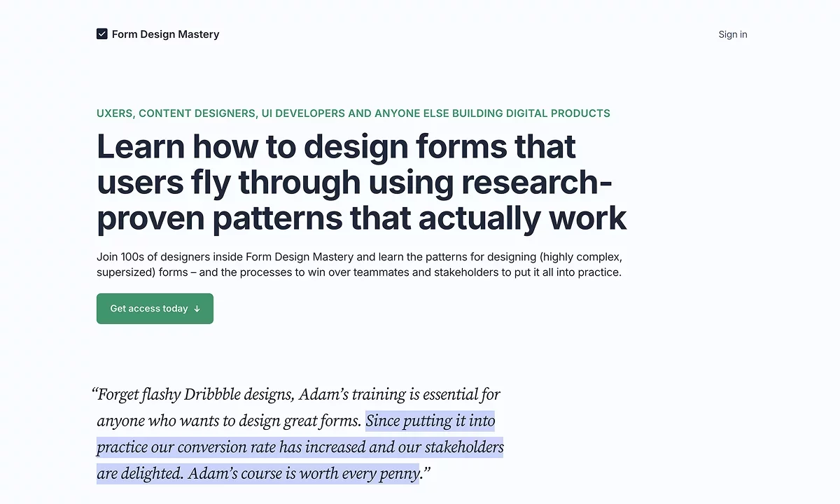Open the Form Design Mastery home link
The height and width of the screenshot is (504, 840).
point(165,34)
